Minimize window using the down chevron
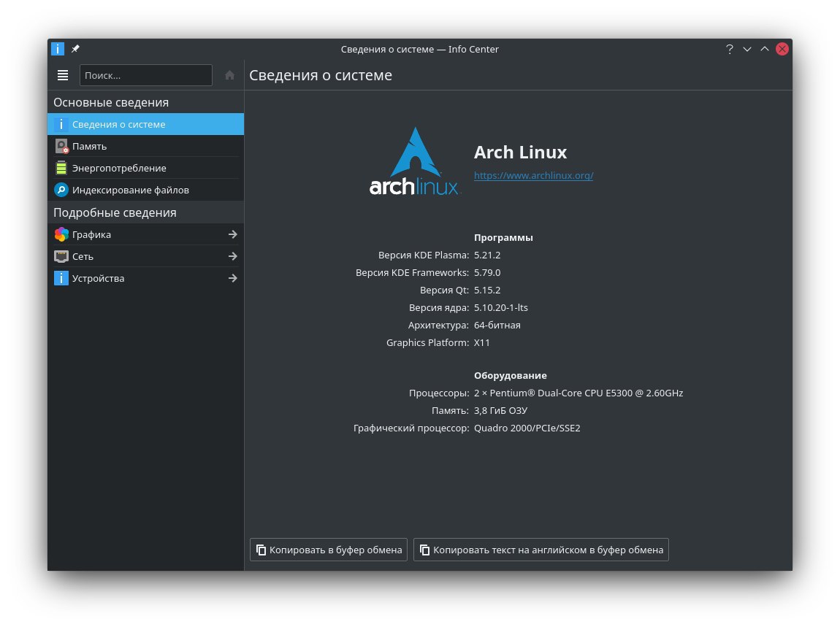840x627 pixels. pyautogui.click(x=747, y=49)
